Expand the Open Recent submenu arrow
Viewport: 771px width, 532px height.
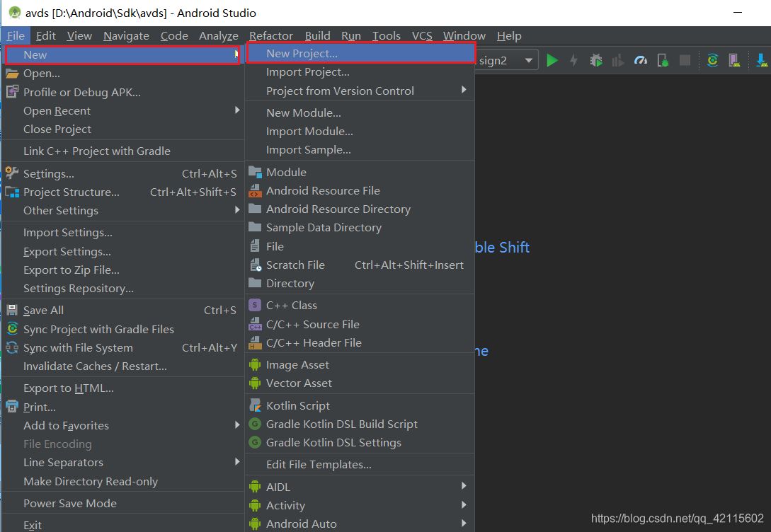point(237,110)
